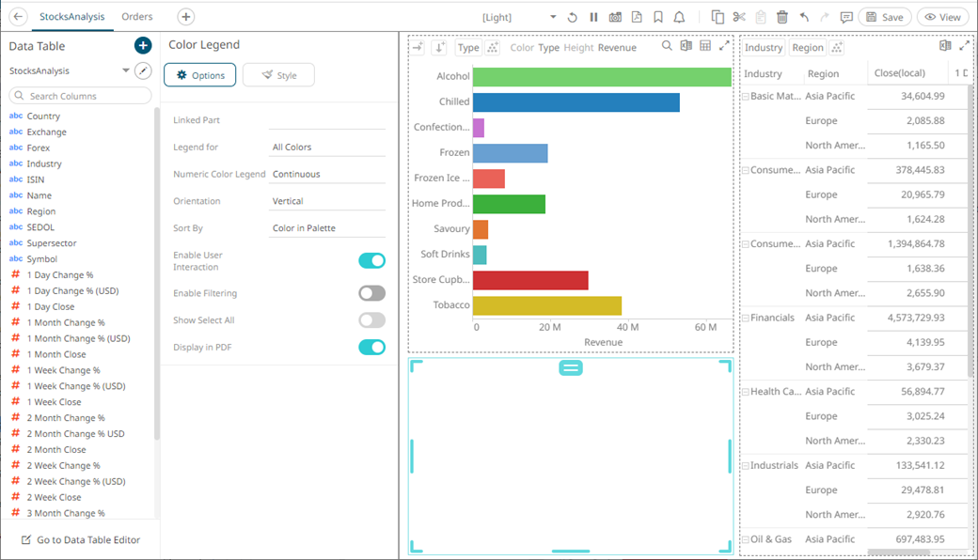Click the Save button
Screen dimensions: 978x560
pos(885,17)
